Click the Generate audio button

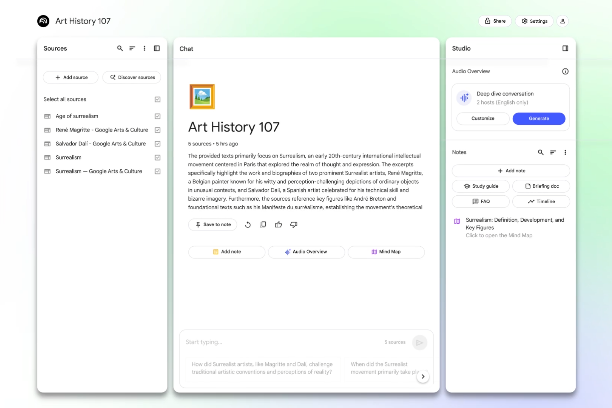[538, 118]
